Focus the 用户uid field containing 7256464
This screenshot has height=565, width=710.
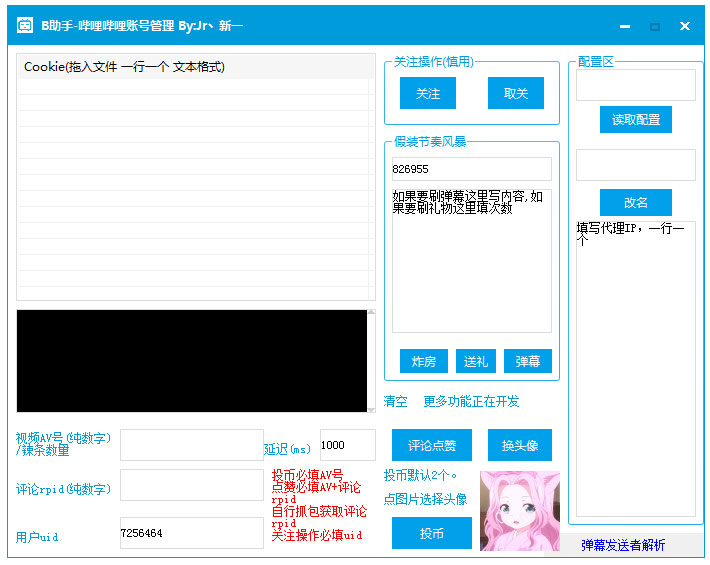[191, 533]
